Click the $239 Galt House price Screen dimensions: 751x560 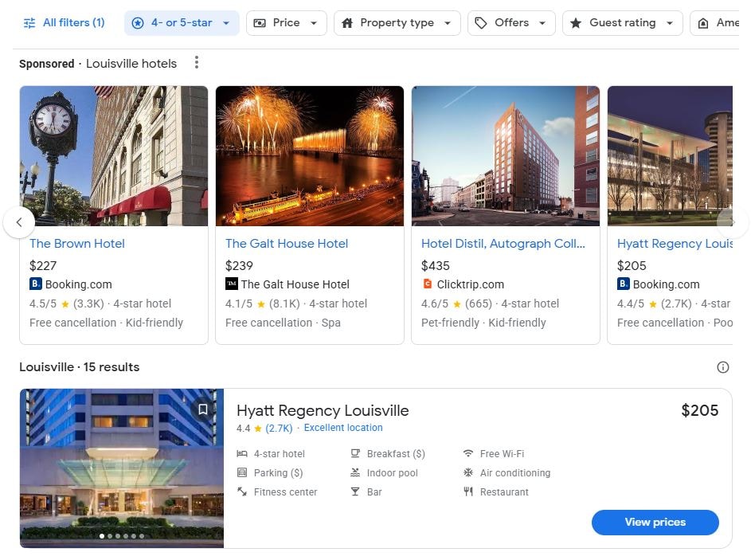pos(239,265)
